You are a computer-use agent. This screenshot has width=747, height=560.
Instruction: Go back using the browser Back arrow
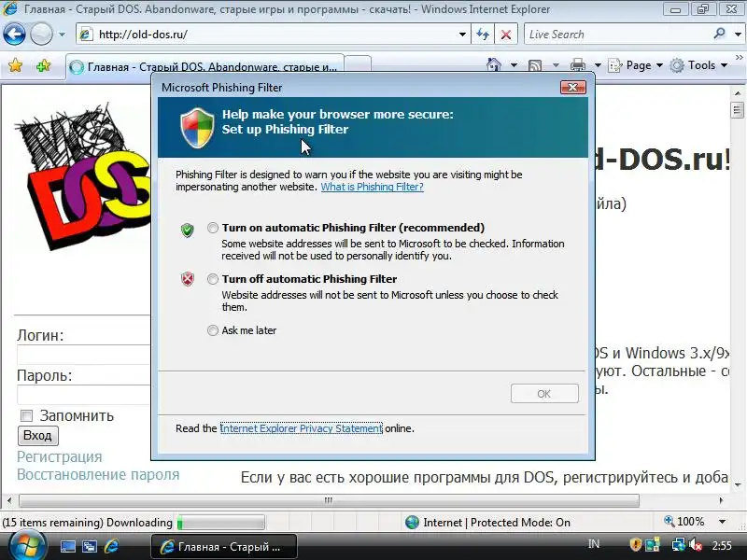pos(14,35)
